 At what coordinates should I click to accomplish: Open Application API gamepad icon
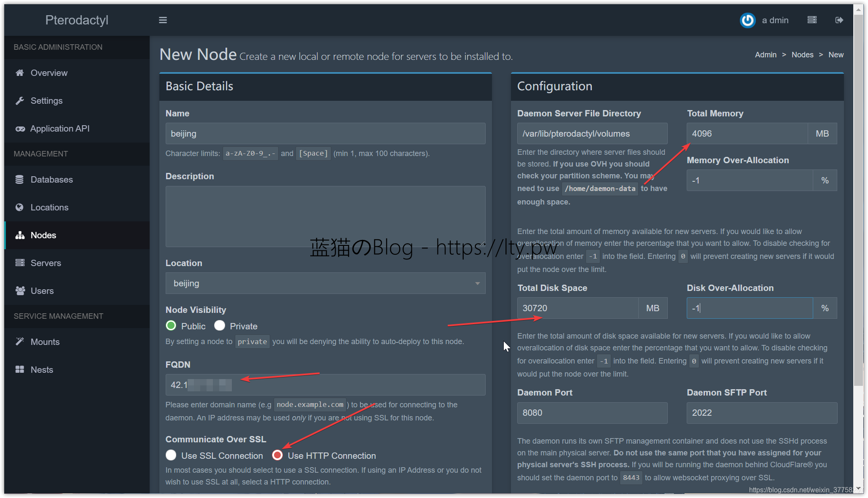click(x=20, y=129)
